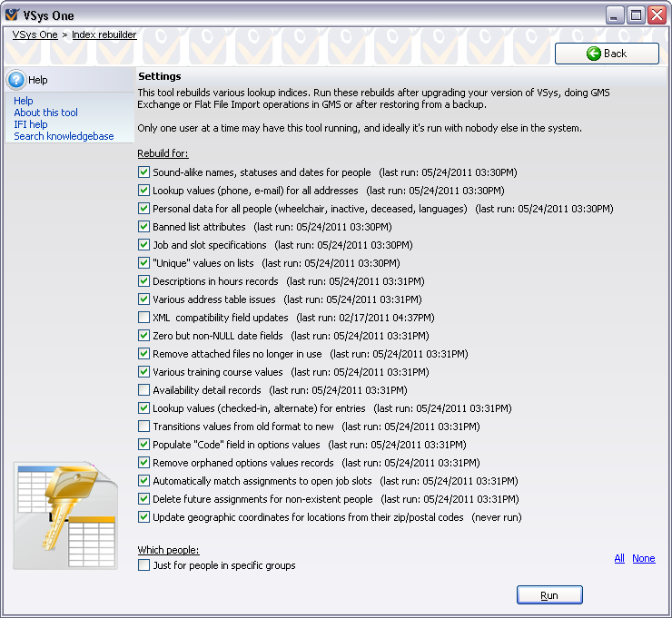Uncheck Banned list attributes
Screen dimensions: 672x618
tap(143, 227)
